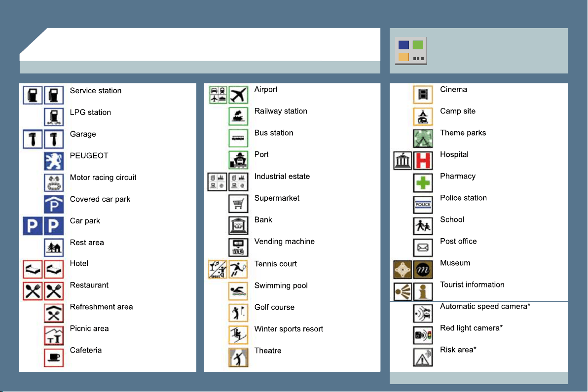The height and width of the screenshot is (392, 588).
Task: Click the Police station icon
Action: click(423, 204)
